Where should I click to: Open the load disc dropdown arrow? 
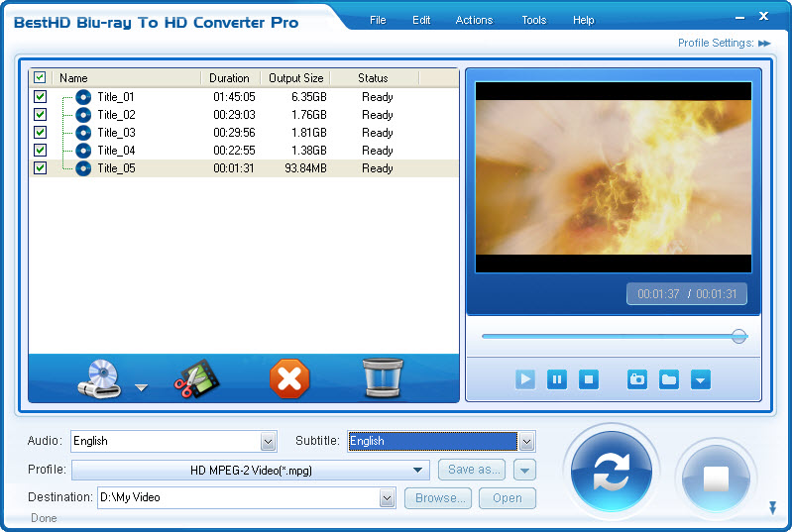coord(142,387)
